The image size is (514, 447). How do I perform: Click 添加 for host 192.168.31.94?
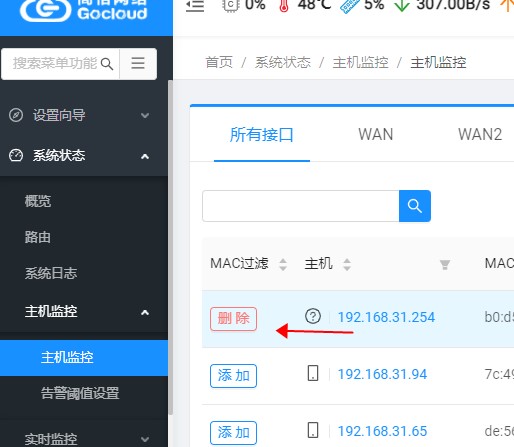pos(233,376)
